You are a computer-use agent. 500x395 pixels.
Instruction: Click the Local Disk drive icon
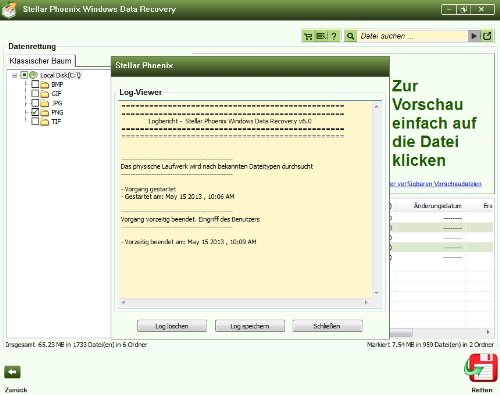pos(33,75)
